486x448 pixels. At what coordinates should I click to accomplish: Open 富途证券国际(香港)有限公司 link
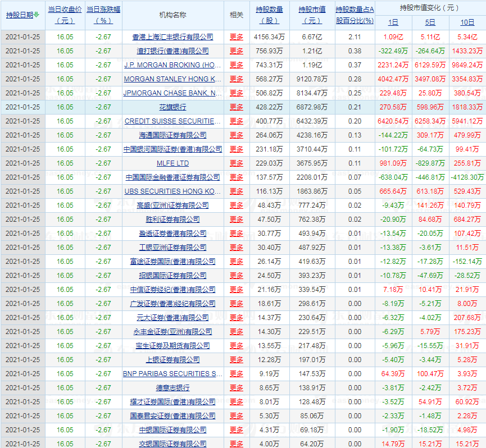[x=172, y=262]
